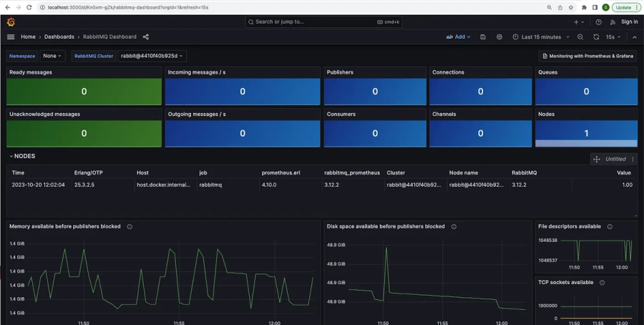
Task: Go forward in browser history
Action: [x=18, y=7]
